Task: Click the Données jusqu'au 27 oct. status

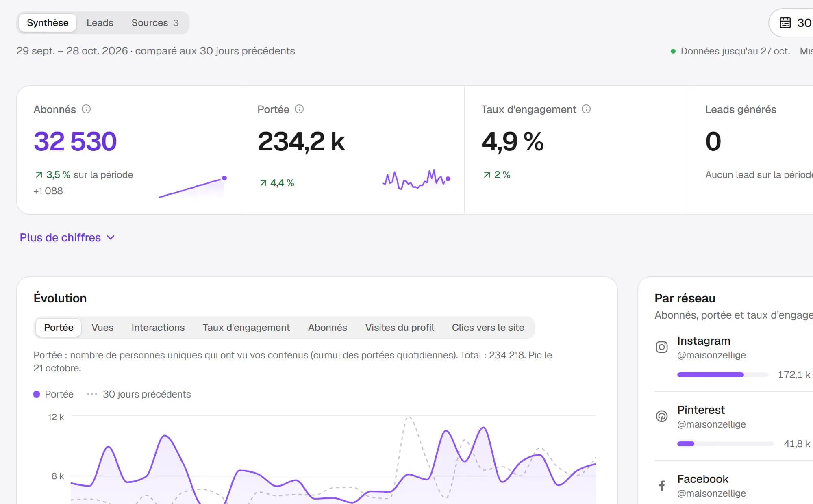Action: (730, 51)
